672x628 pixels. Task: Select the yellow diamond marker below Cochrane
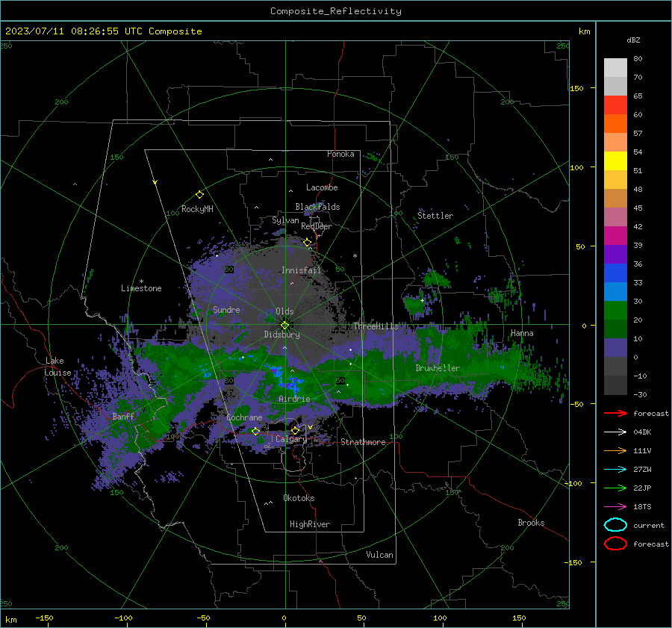pos(255,431)
